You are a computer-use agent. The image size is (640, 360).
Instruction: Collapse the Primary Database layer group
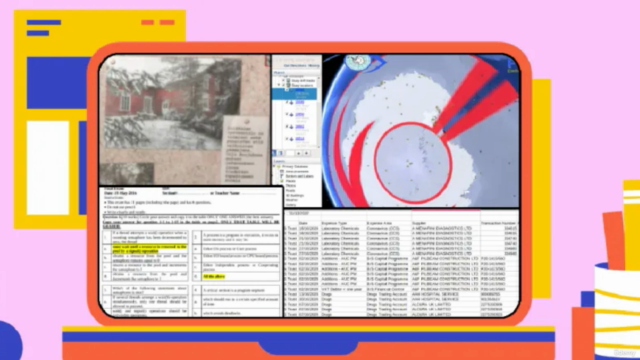coord(274,167)
